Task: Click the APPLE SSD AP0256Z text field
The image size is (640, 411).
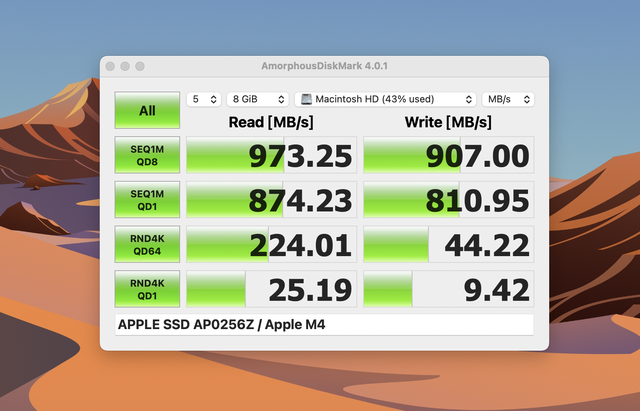Action: [x=324, y=325]
